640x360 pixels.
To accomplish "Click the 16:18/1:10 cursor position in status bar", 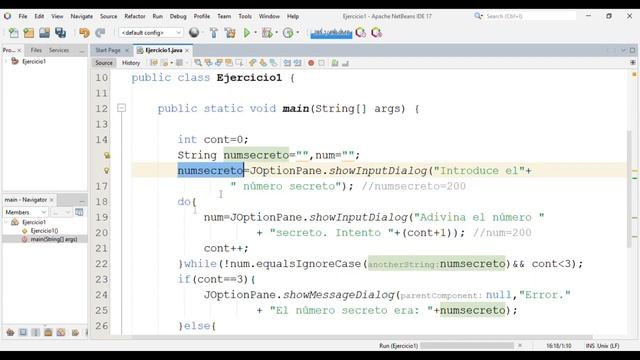I will tap(559, 346).
